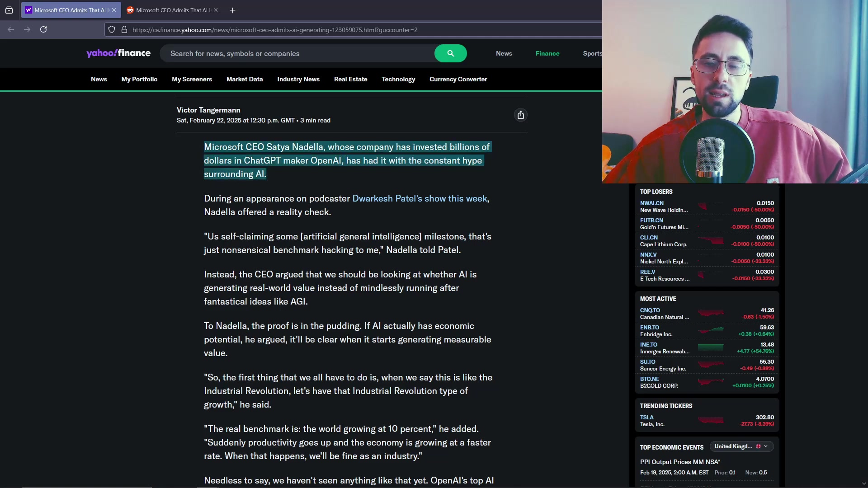Click PPI Output Prices MM NSA event
Image resolution: width=868 pixels, height=488 pixels.
pyautogui.click(x=679, y=462)
